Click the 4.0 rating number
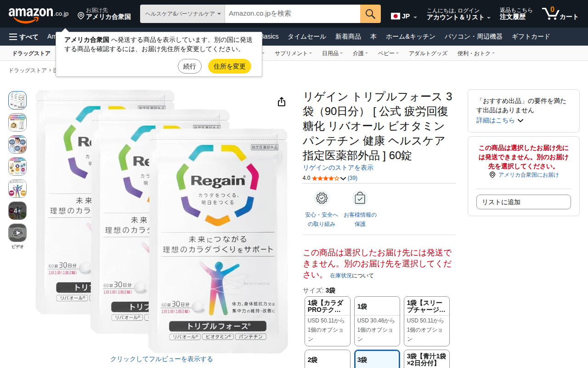588x368 pixels. 306,178
